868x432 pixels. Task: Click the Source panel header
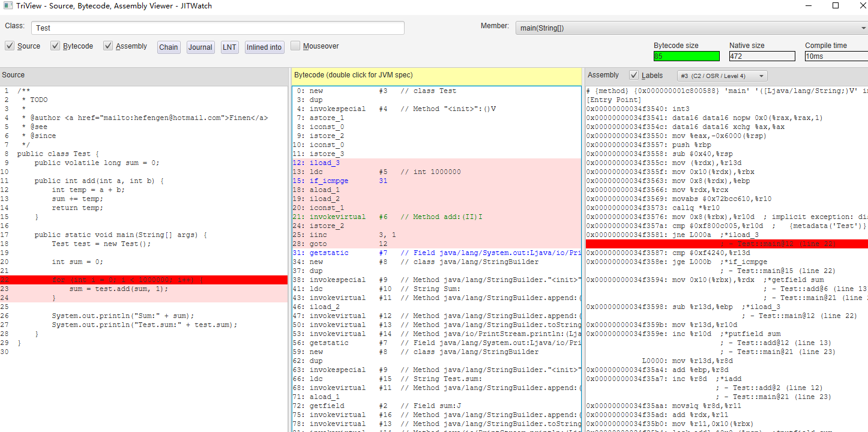tap(144, 76)
